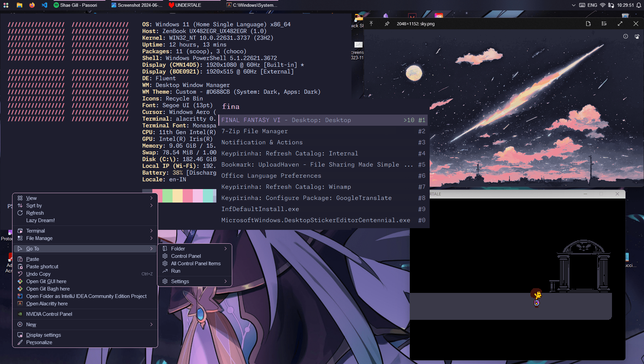Choose 'Lazy Dream!' from the context menu

(85, 220)
